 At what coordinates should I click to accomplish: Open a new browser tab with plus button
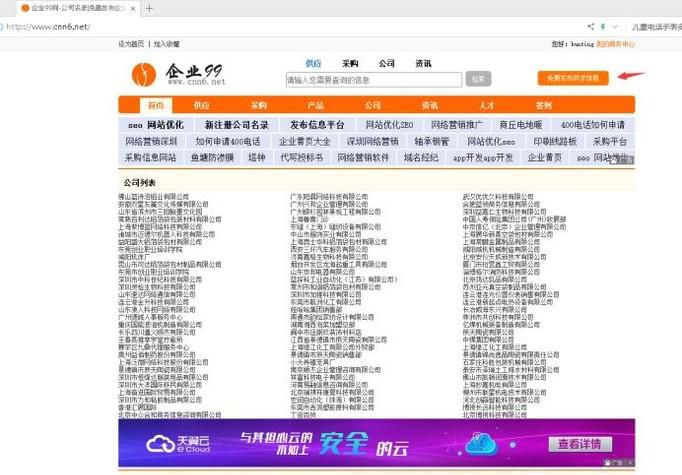[x=149, y=8]
